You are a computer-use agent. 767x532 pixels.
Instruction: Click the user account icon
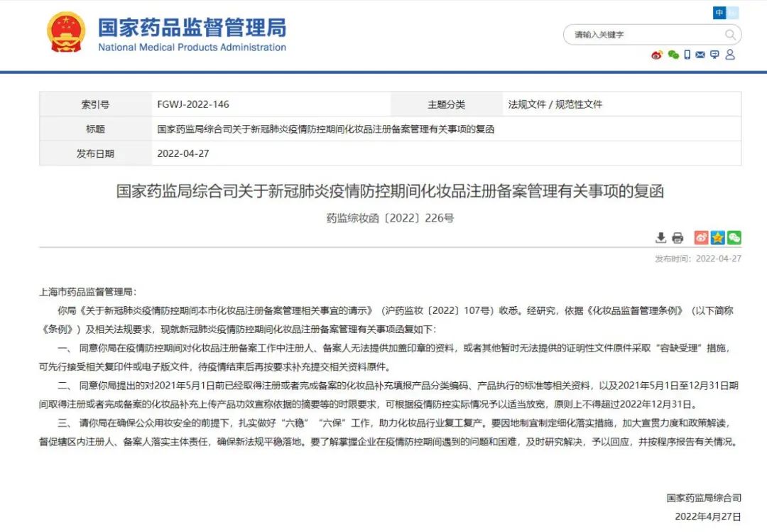pos(730,55)
